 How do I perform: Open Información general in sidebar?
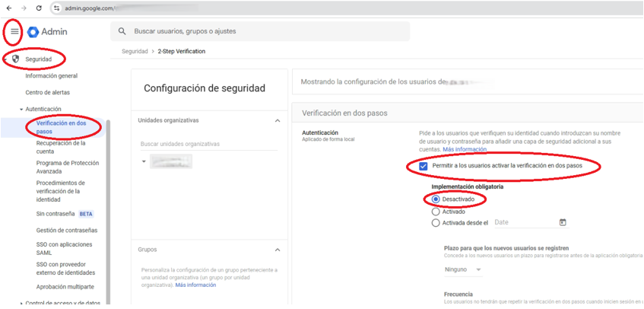[52, 76]
